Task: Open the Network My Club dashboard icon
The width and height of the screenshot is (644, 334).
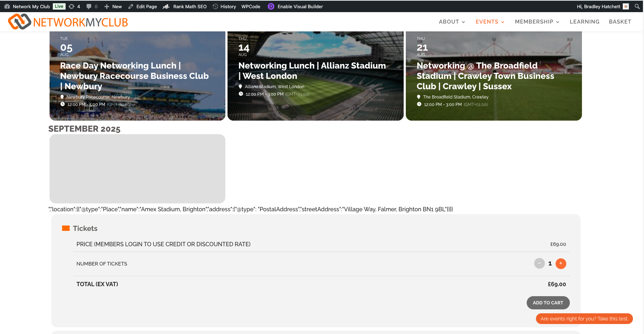Action: (x=7, y=6)
